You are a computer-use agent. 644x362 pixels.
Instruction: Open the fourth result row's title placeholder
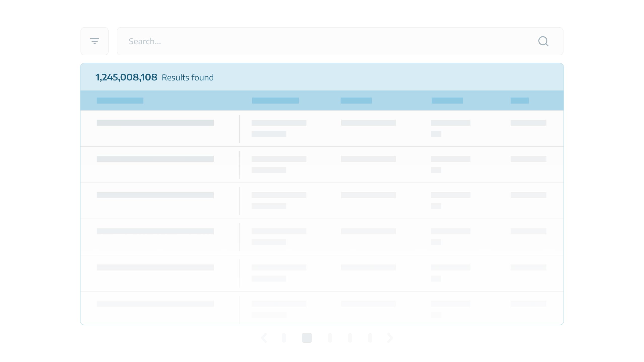click(155, 231)
